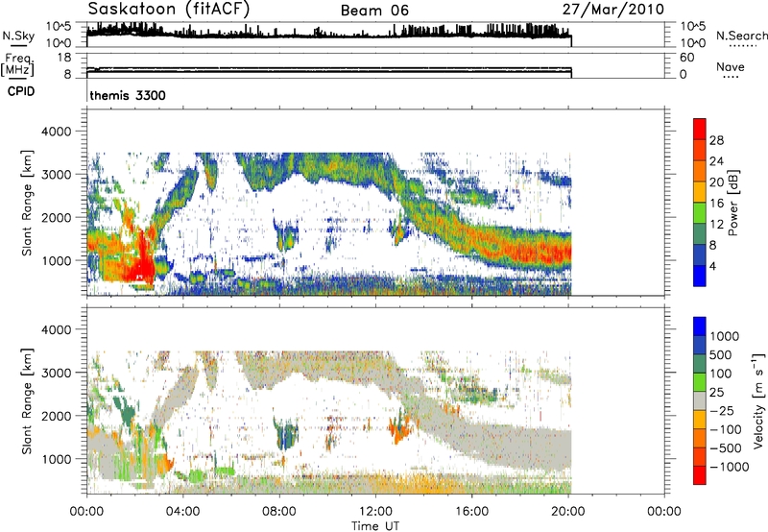This screenshot has width=768, height=532.
Task: Click the '2000' tick of the velocity panel
Action: [56, 416]
